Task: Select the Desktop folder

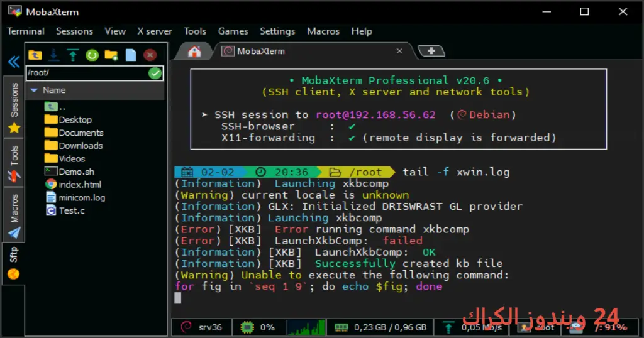Action: tap(68, 120)
